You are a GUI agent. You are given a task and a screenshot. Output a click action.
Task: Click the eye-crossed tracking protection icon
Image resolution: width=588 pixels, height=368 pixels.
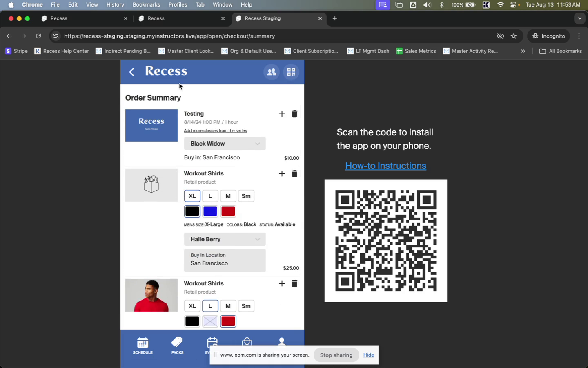[500, 36]
